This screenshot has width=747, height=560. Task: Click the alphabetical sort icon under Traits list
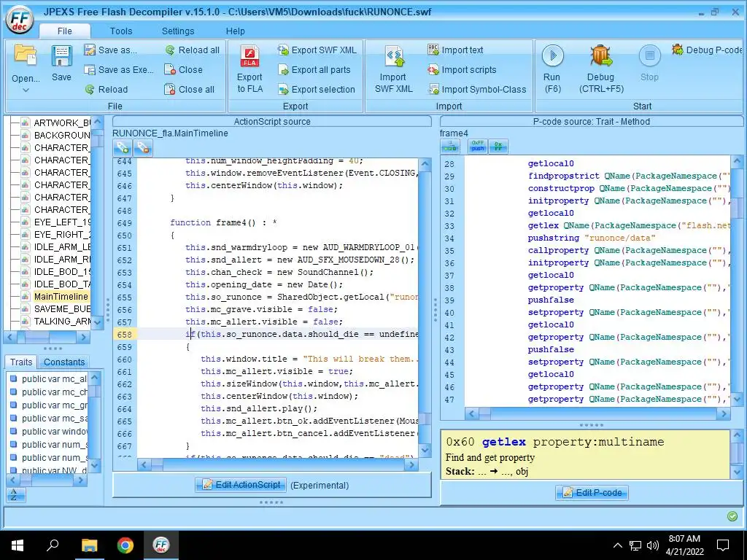[x=15, y=495]
